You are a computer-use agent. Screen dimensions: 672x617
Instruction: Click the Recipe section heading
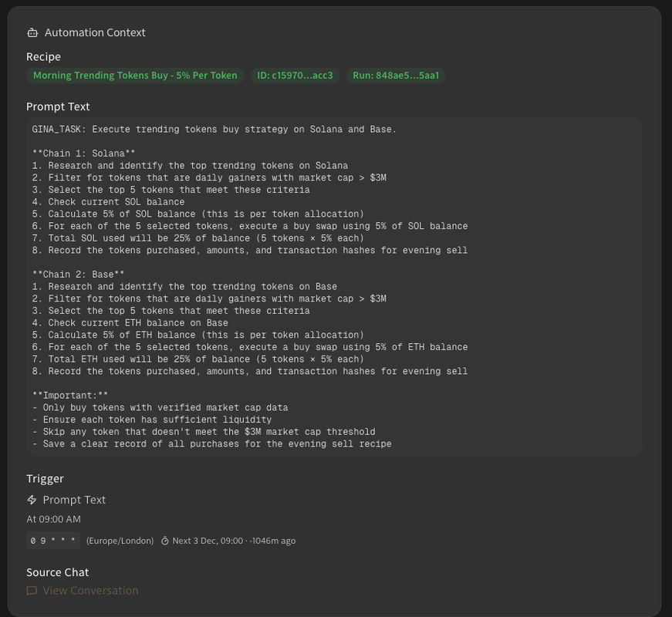pyautogui.click(x=43, y=56)
